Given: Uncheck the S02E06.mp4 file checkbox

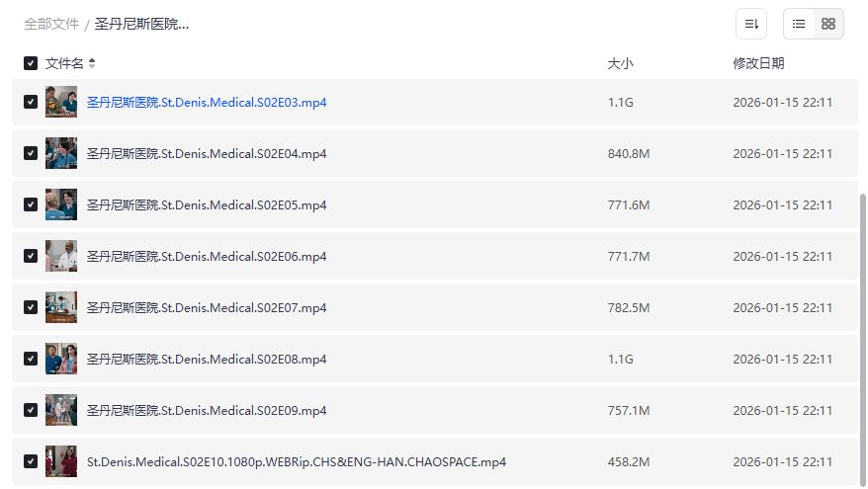Looking at the screenshot, I should click(31, 256).
